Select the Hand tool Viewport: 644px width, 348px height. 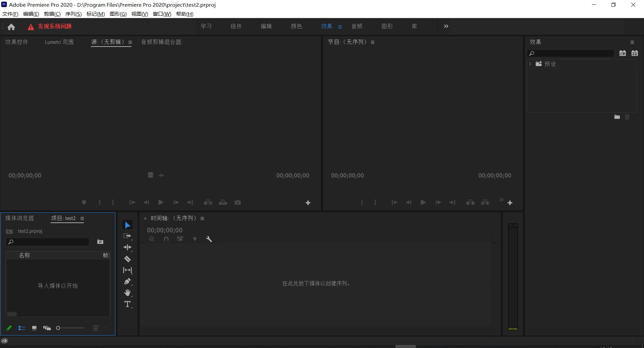127,293
